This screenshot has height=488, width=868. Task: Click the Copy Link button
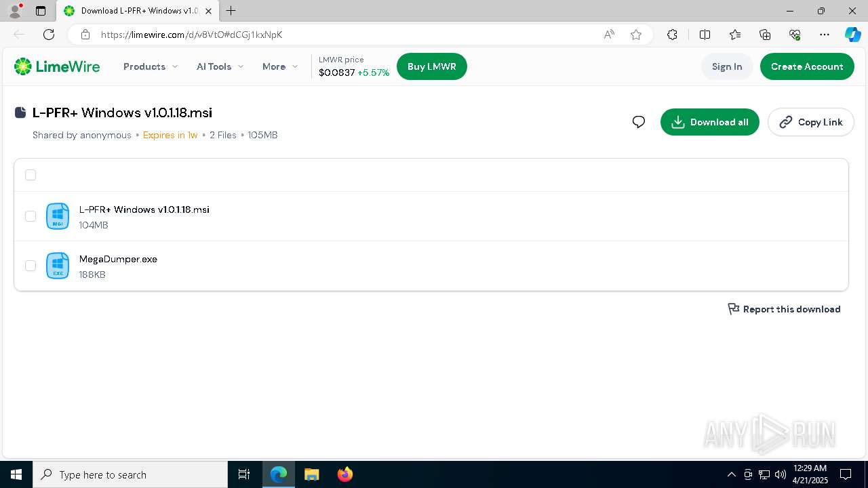[x=811, y=122]
